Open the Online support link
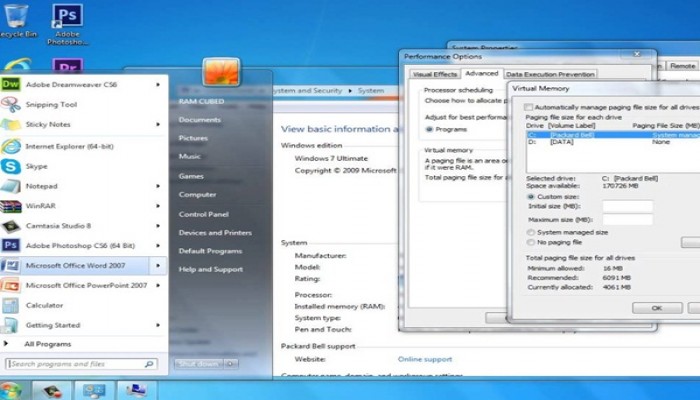Image resolution: width=700 pixels, height=400 pixels. [x=424, y=359]
